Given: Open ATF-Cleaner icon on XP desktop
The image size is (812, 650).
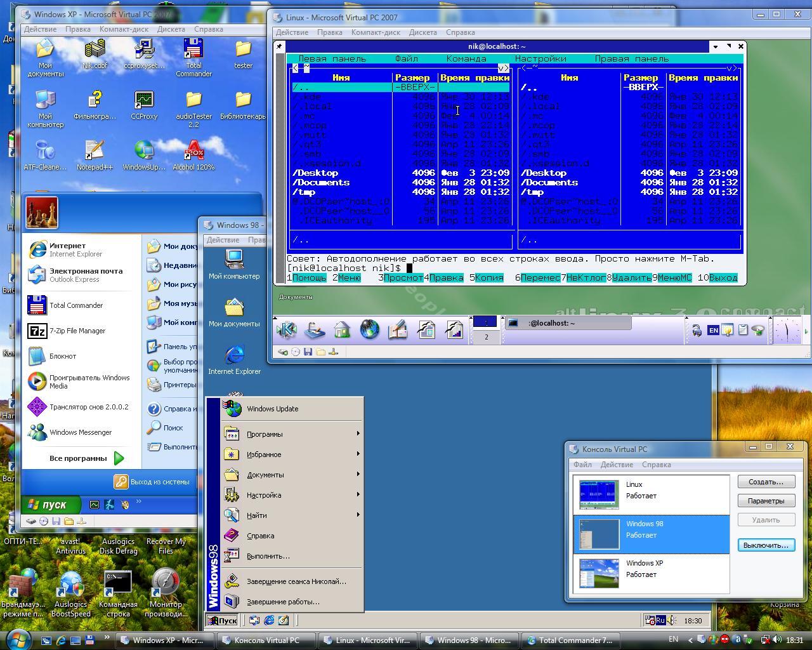Looking at the screenshot, I should pos(45,156).
